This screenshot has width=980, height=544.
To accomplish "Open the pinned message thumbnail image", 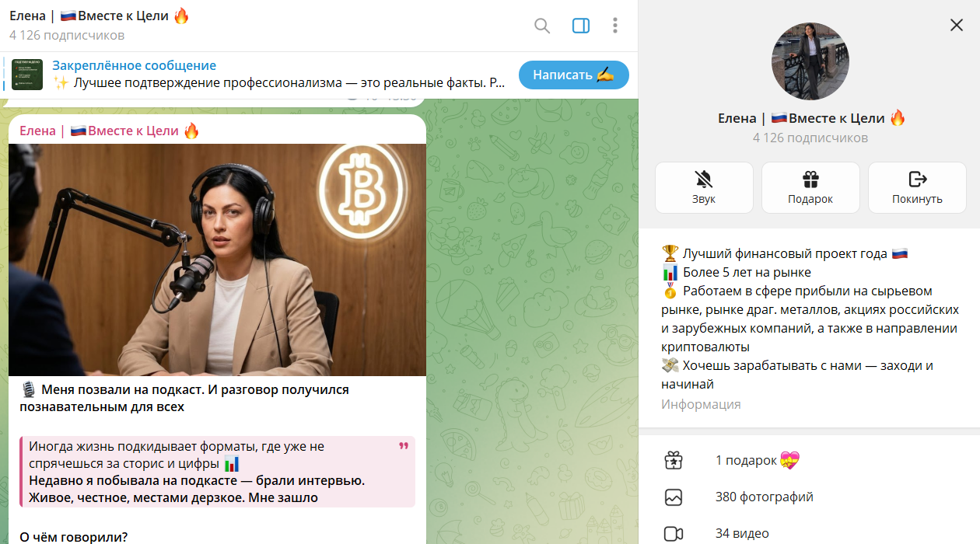I will coord(27,75).
